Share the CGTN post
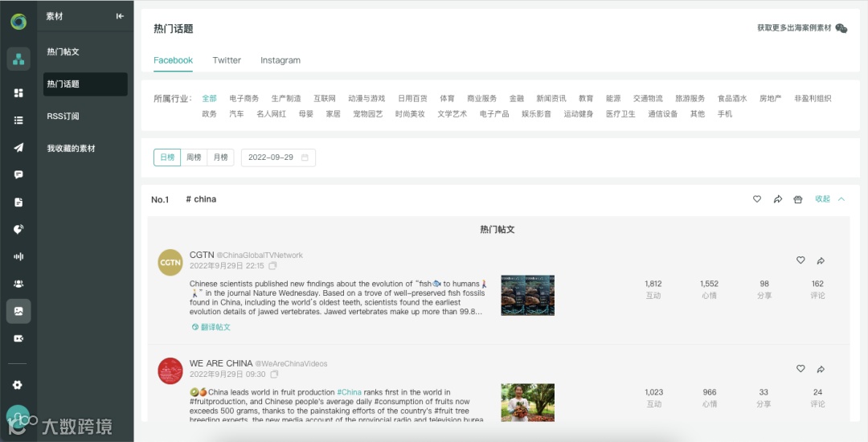The height and width of the screenshot is (442, 868). pos(821,260)
